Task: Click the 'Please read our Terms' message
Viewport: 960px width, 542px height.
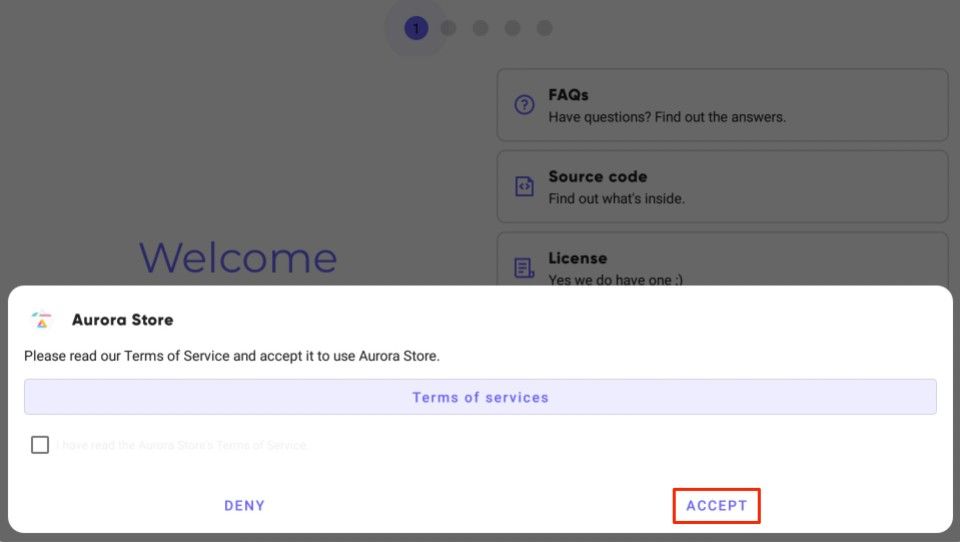Action: [232, 356]
